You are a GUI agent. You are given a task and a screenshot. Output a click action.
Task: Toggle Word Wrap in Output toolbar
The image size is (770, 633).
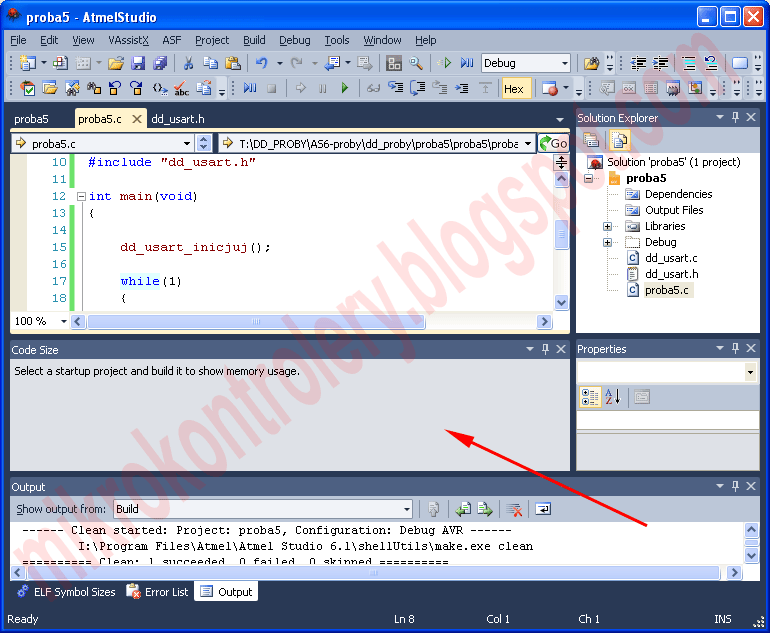[x=543, y=509]
